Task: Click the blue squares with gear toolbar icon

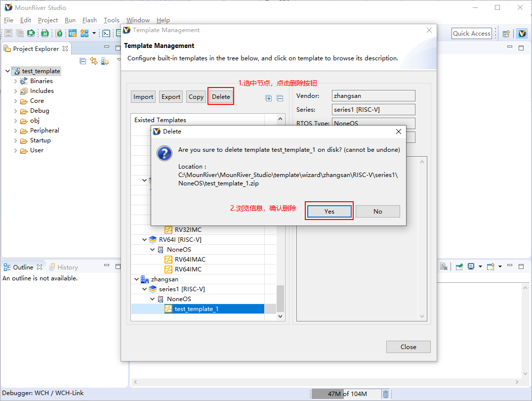Action: tap(84, 33)
